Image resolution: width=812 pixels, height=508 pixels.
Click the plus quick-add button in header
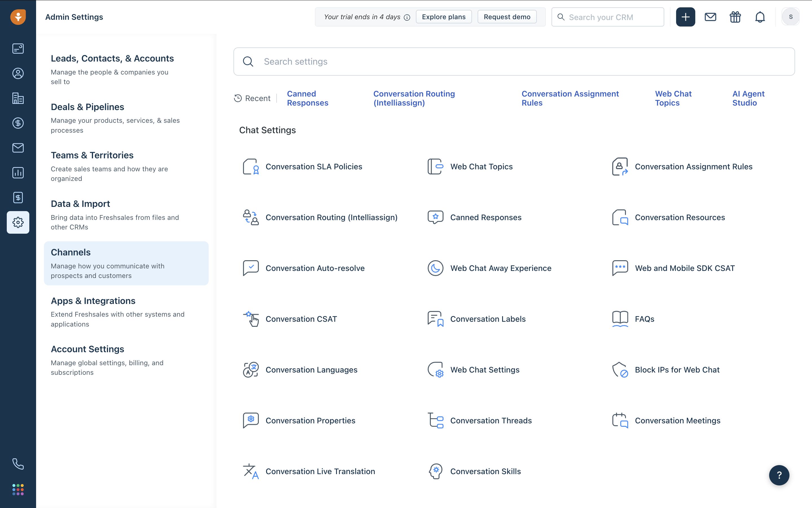coord(685,17)
